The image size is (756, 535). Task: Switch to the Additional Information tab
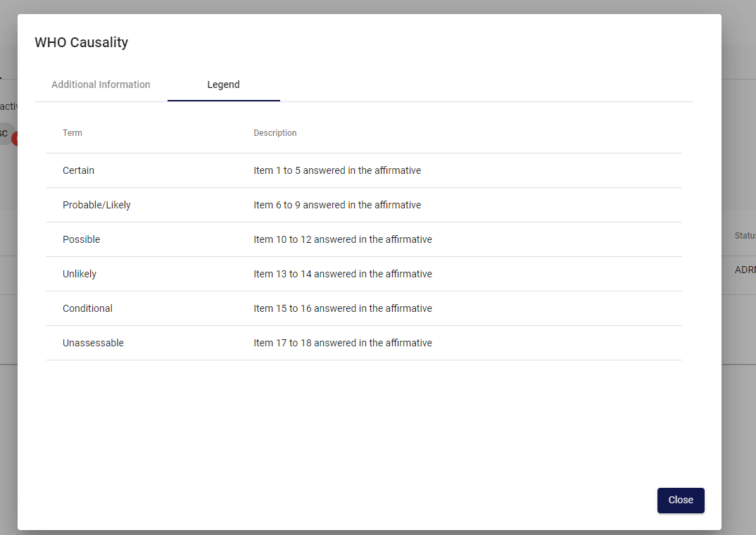click(101, 84)
